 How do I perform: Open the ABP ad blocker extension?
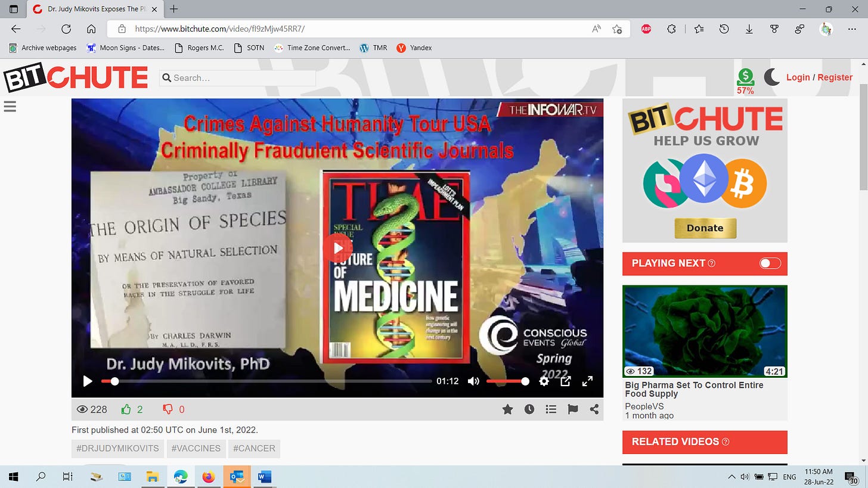tap(646, 29)
